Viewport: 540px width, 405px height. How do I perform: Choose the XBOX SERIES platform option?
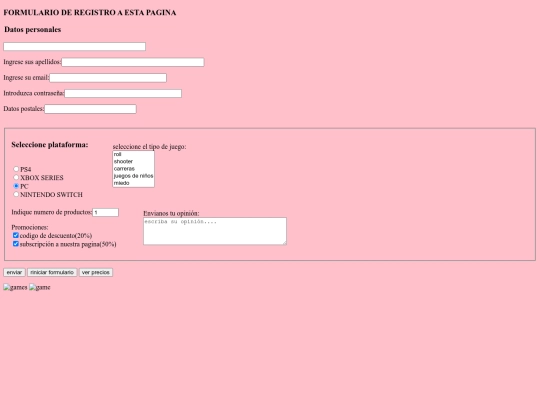pos(16,177)
